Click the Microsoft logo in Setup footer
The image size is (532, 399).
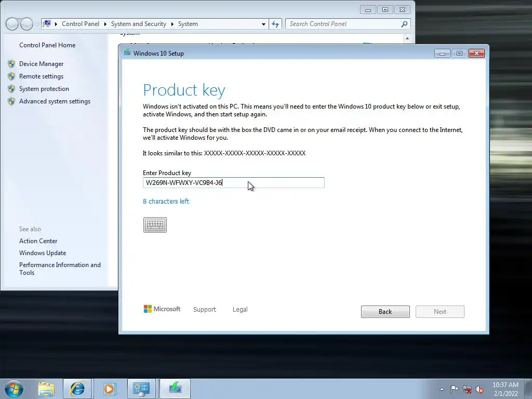(162, 309)
